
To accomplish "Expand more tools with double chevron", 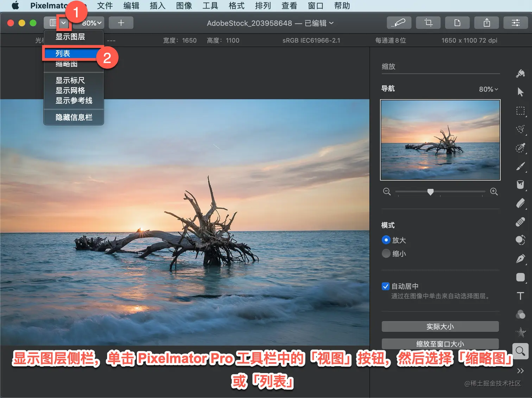I will pyautogui.click(x=520, y=371).
